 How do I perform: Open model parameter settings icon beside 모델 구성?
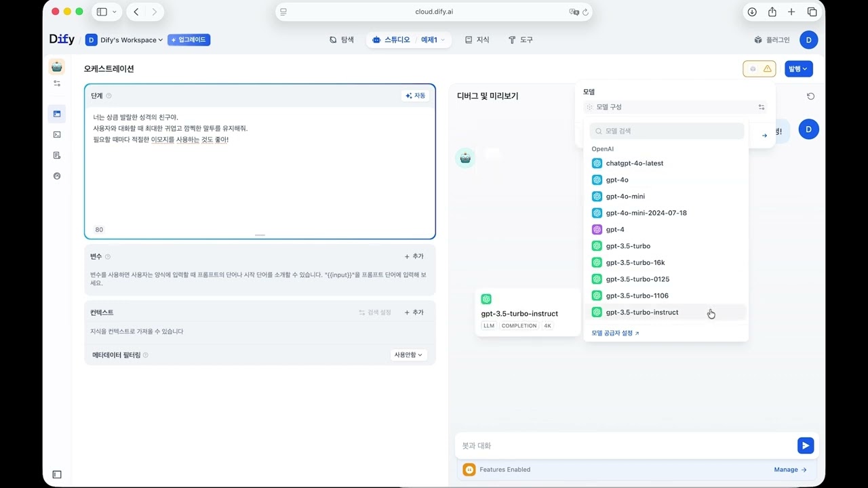tap(762, 107)
